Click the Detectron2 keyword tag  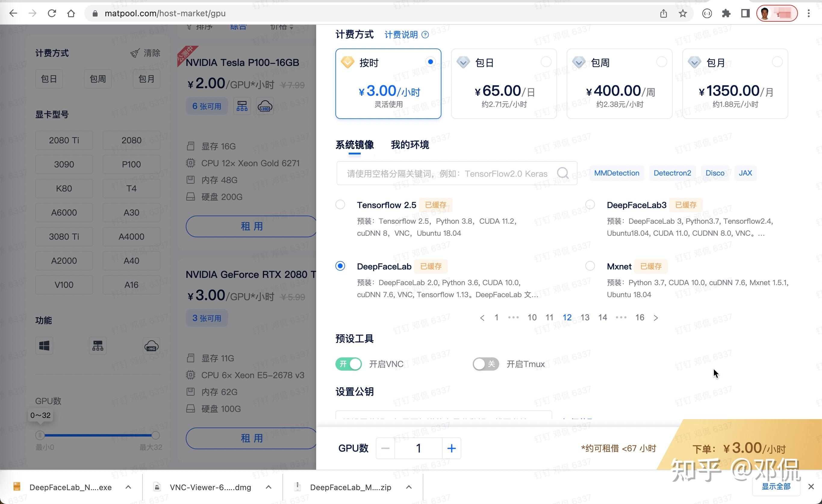point(672,173)
